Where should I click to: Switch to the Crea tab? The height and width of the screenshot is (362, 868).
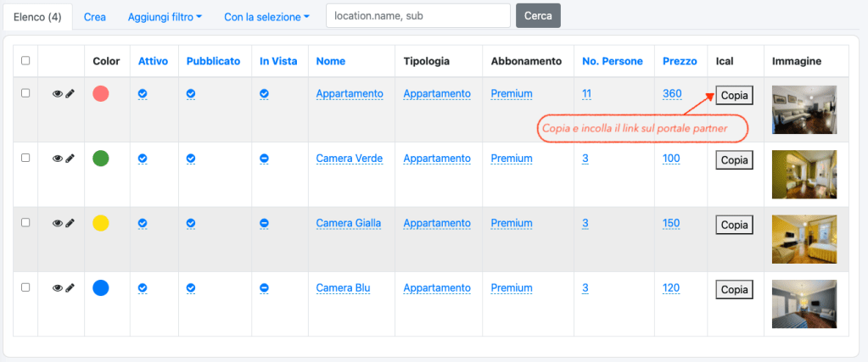[95, 16]
